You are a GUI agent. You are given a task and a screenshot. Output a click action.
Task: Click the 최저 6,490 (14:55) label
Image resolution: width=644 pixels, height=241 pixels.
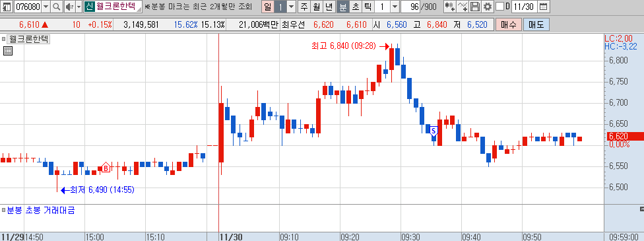point(103,190)
